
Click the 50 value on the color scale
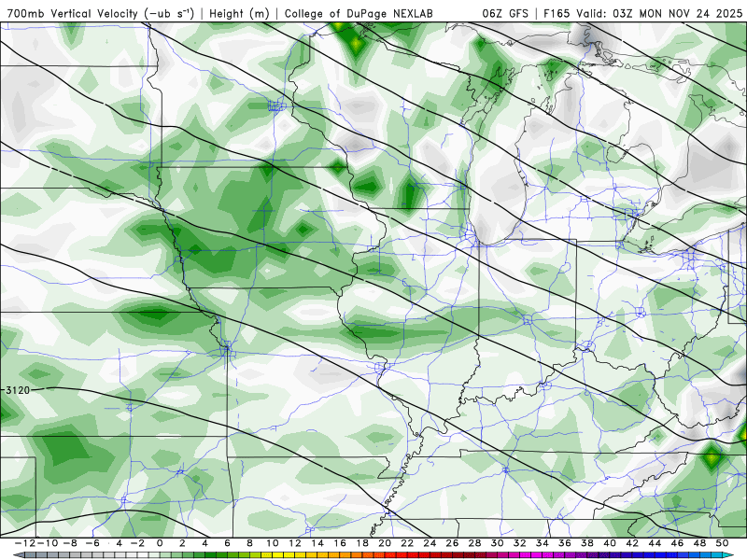(722, 543)
